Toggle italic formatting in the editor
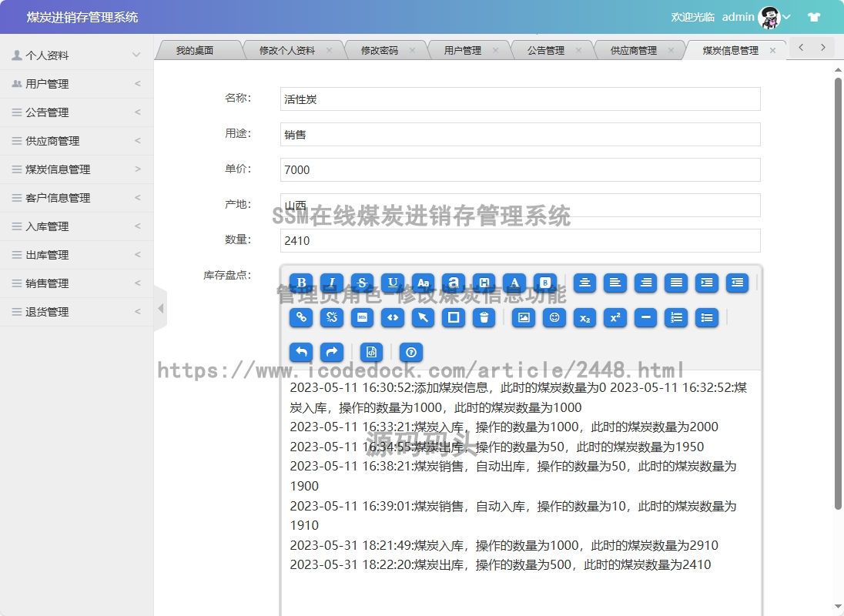 (332, 283)
